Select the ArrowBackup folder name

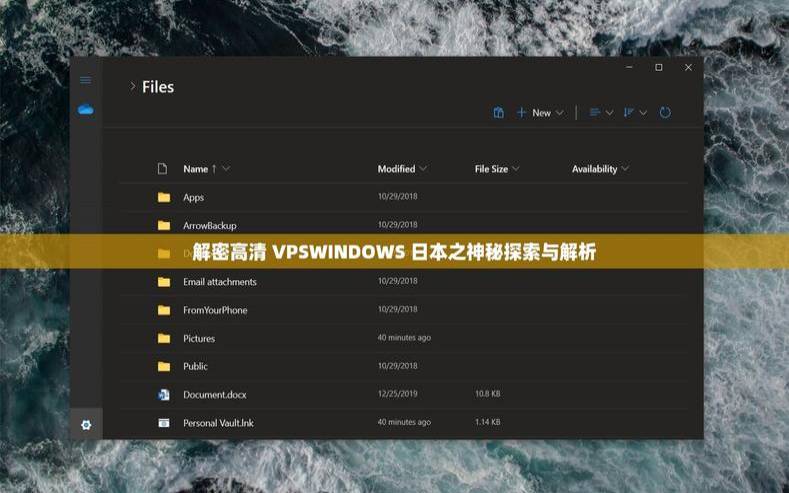coord(210,226)
